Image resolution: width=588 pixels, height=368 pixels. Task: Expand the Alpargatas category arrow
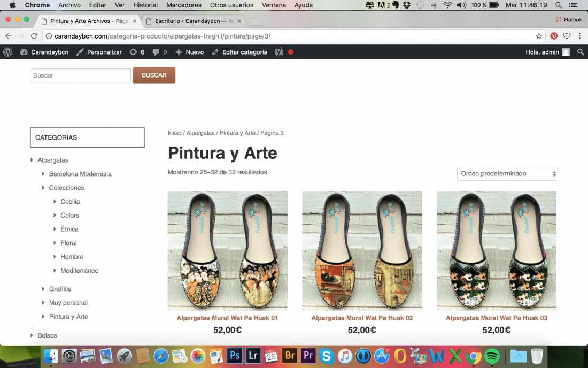pyautogui.click(x=32, y=160)
